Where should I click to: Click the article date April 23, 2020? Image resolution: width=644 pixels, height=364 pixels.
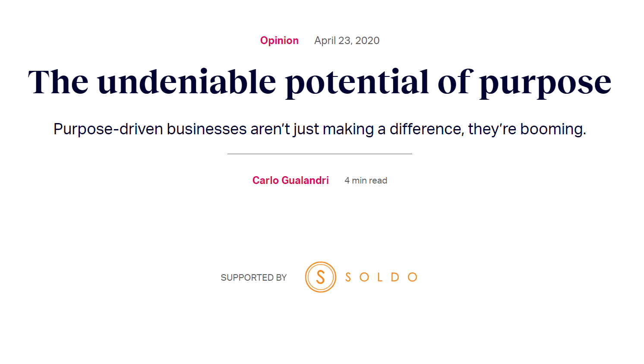click(347, 41)
